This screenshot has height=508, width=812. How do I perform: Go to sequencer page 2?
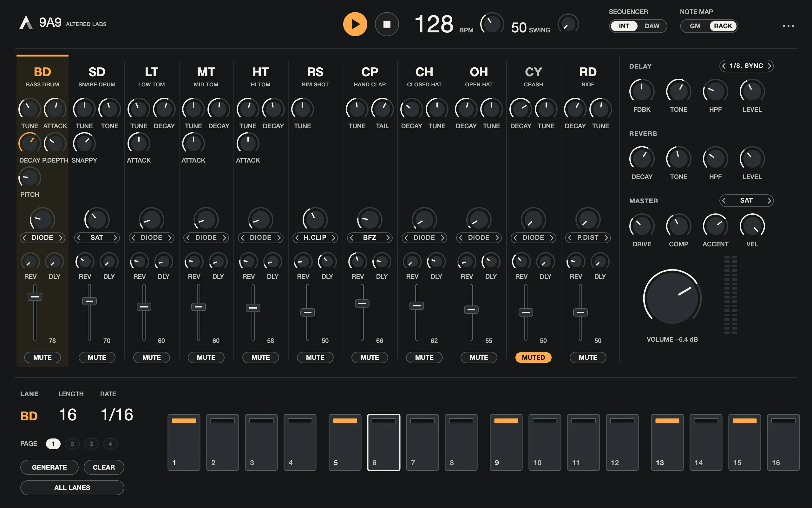(72, 444)
